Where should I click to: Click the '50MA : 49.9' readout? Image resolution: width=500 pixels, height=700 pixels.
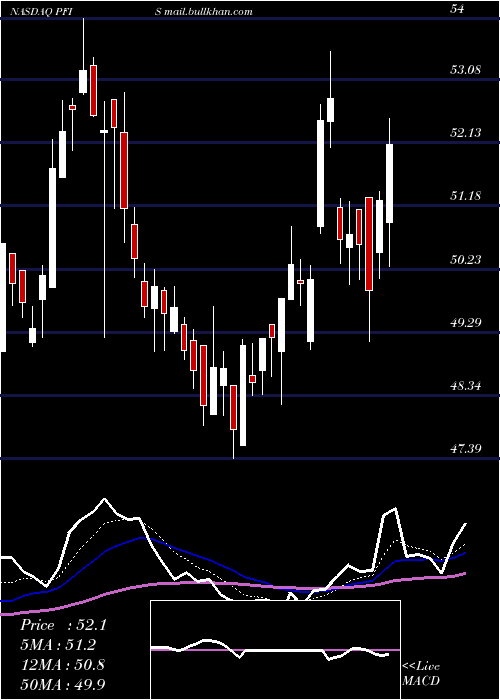62,684
